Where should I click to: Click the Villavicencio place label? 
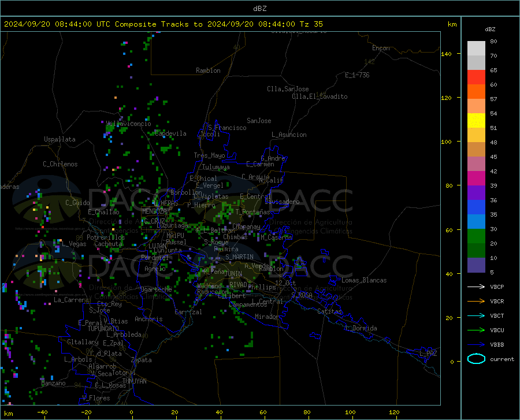coord(129,124)
